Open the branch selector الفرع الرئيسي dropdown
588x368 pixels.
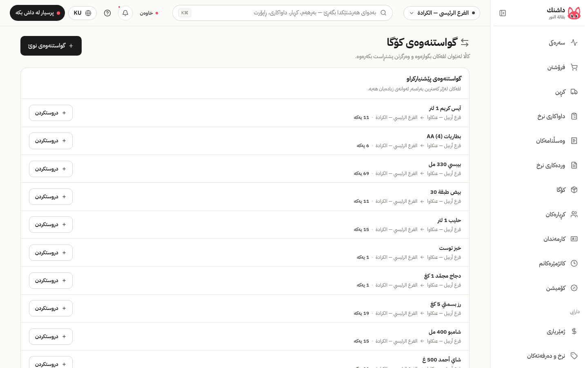[442, 13]
